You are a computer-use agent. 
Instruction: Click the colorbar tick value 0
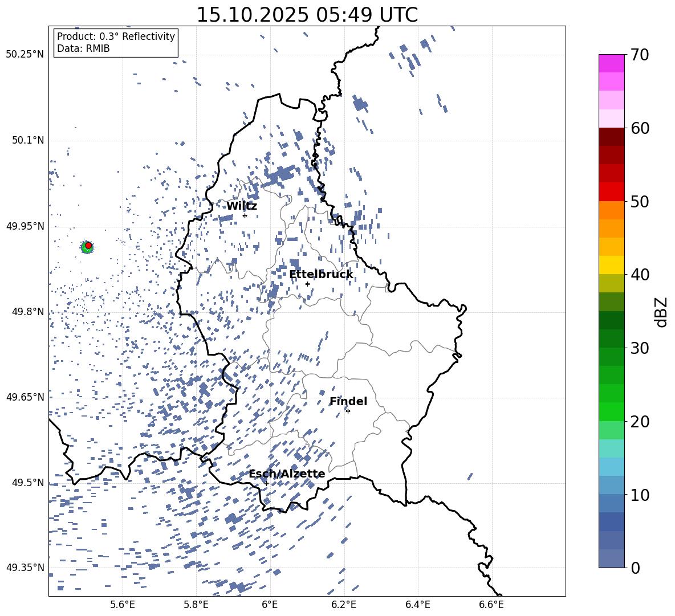pos(635,568)
